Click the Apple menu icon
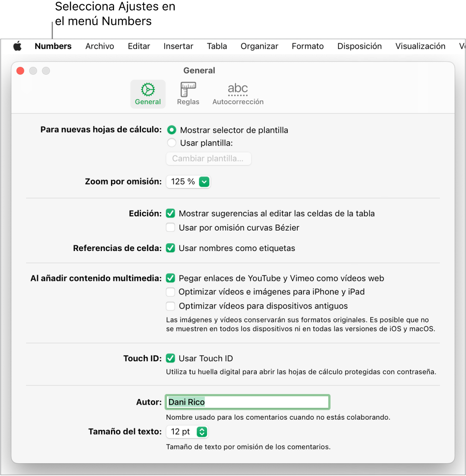The width and height of the screenshot is (466, 476). tap(18, 46)
